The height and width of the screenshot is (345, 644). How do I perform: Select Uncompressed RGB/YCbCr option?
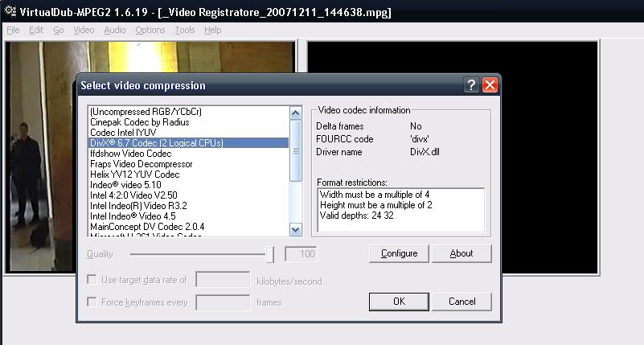[x=140, y=112]
